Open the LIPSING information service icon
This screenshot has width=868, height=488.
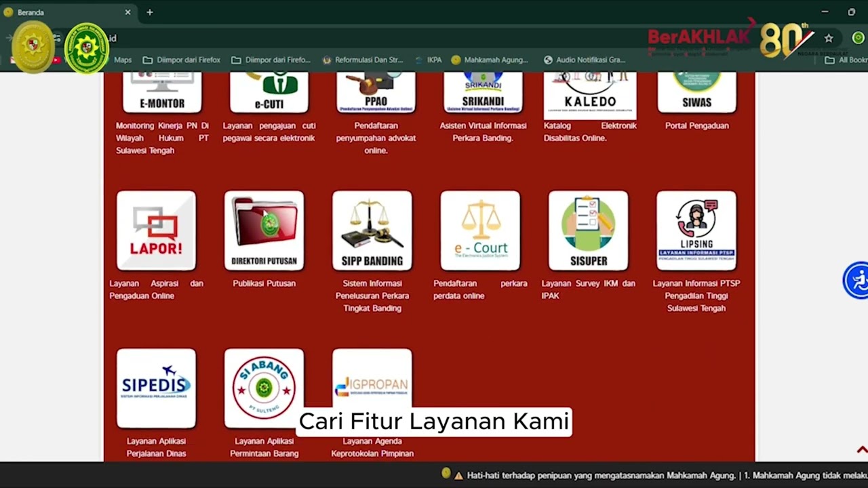tap(696, 230)
